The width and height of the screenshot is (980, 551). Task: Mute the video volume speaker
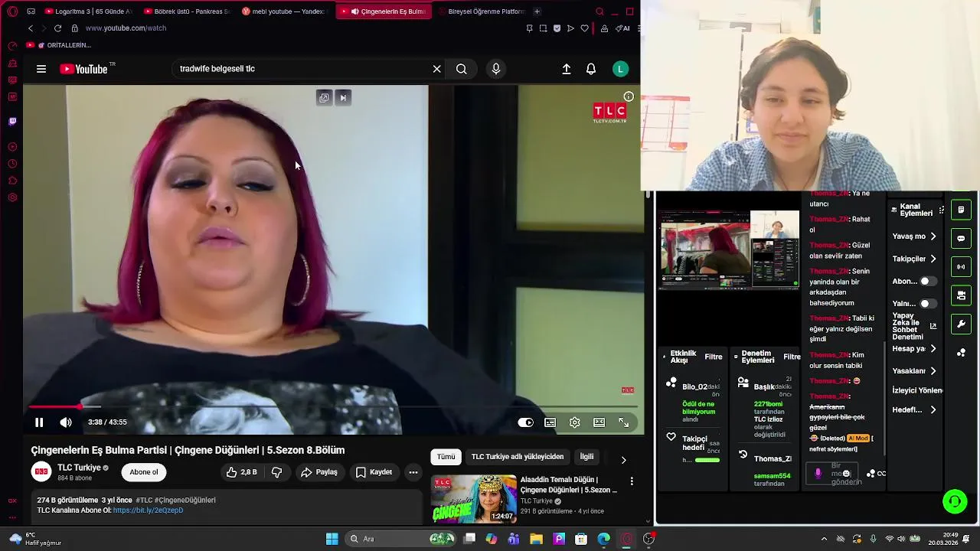point(66,422)
